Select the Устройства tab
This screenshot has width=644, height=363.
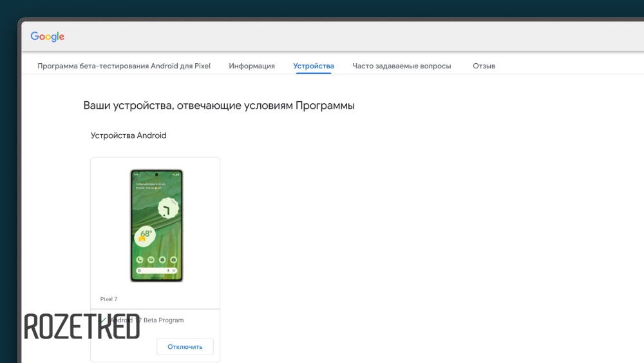314,66
